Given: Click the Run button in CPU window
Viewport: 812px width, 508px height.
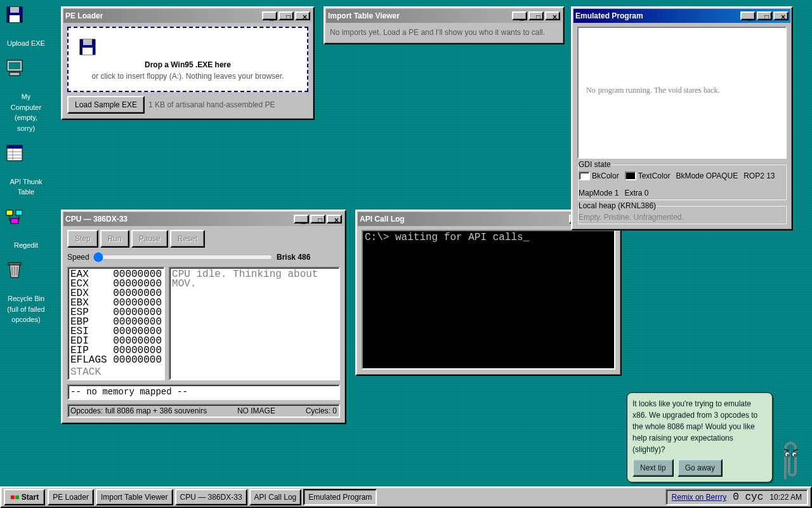Looking at the screenshot, I should 115,239.
